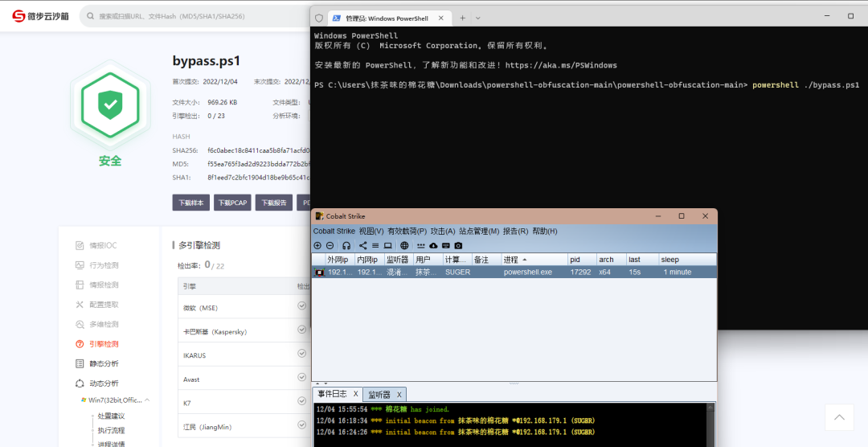Click the Cobalt Strike connect plus icon
The width and height of the screenshot is (868, 447).
pyautogui.click(x=317, y=245)
